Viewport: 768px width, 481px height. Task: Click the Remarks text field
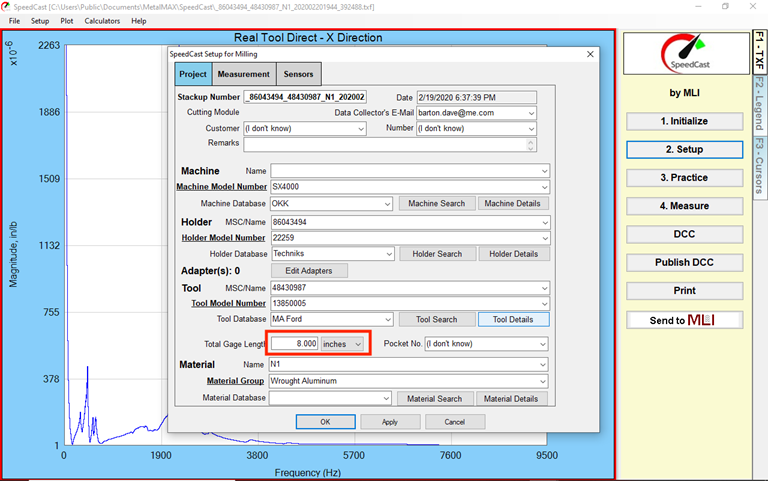pos(384,144)
